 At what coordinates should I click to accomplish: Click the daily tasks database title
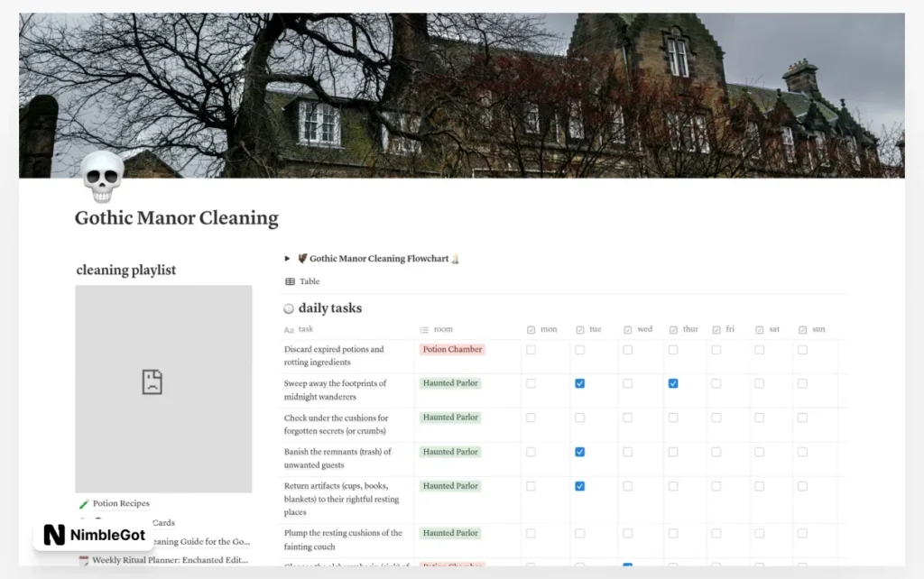tap(330, 308)
